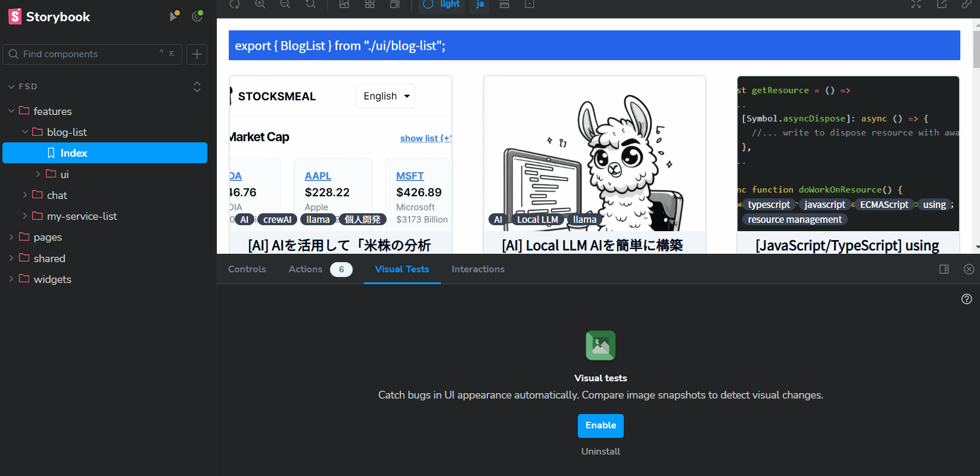Click the crewAI tag
Image resolution: width=980 pixels, height=476 pixels.
pos(278,220)
